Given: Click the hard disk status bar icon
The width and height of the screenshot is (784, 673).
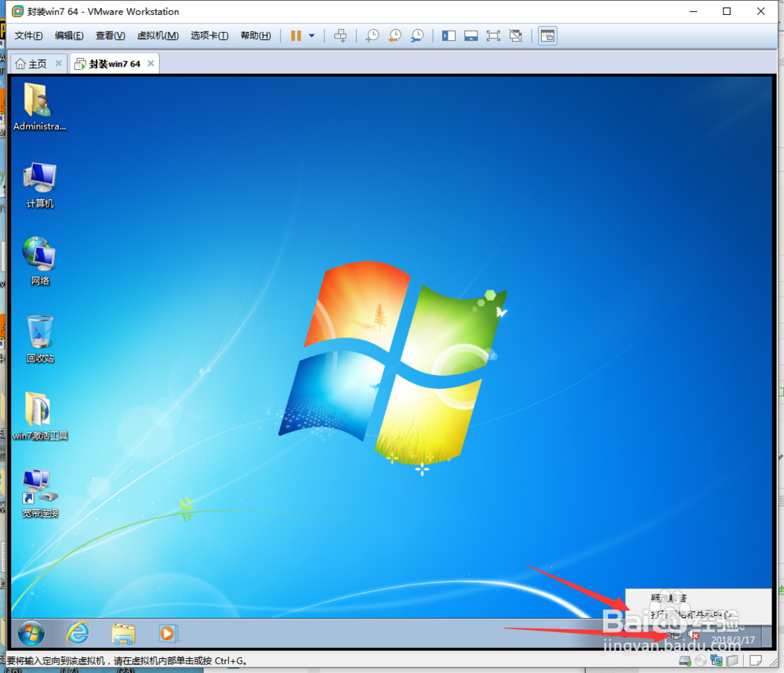Looking at the screenshot, I should pos(684,661).
